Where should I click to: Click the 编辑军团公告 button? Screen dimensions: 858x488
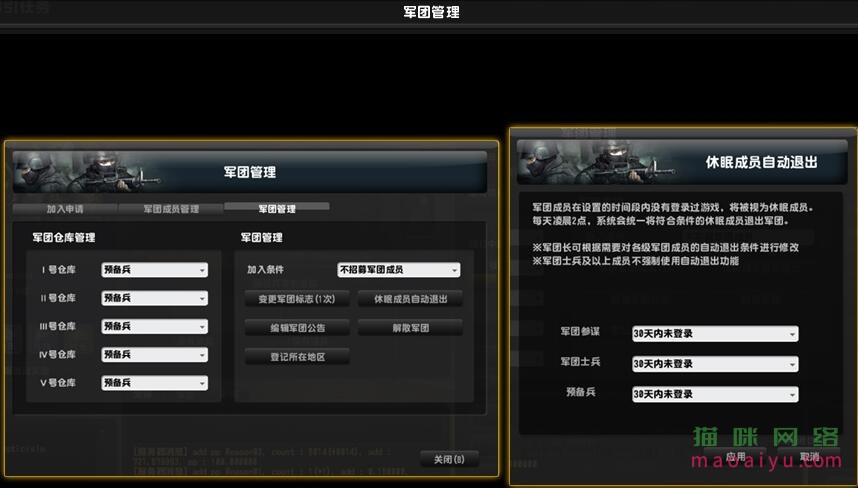[x=297, y=328]
